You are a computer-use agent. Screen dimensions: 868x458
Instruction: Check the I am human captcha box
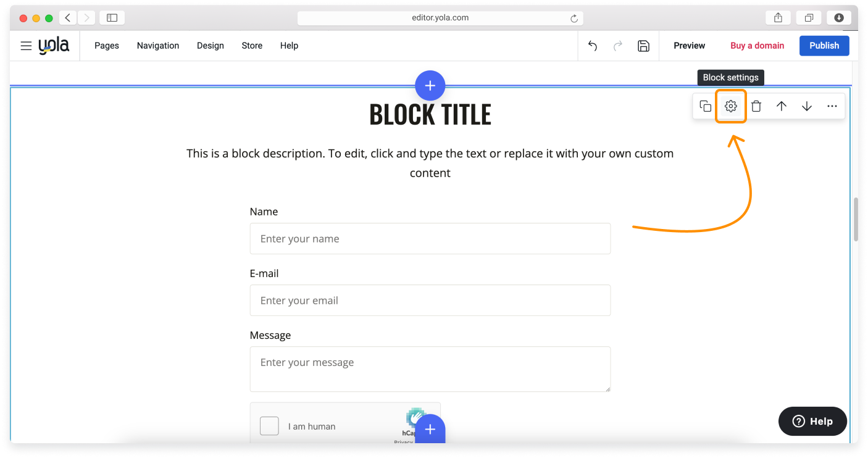[x=269, y=426]
